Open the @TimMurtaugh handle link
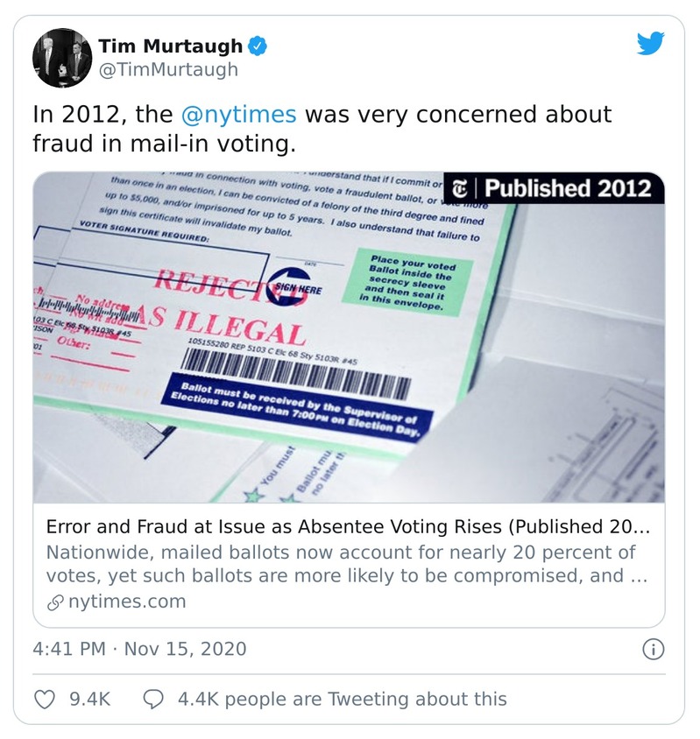Image resolution: width=700 pixels, height=739 pixels. [x=167, y=70]
